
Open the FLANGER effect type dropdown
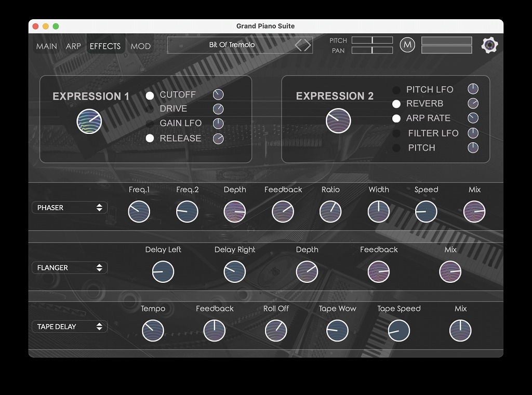click(x=70, y=268)
